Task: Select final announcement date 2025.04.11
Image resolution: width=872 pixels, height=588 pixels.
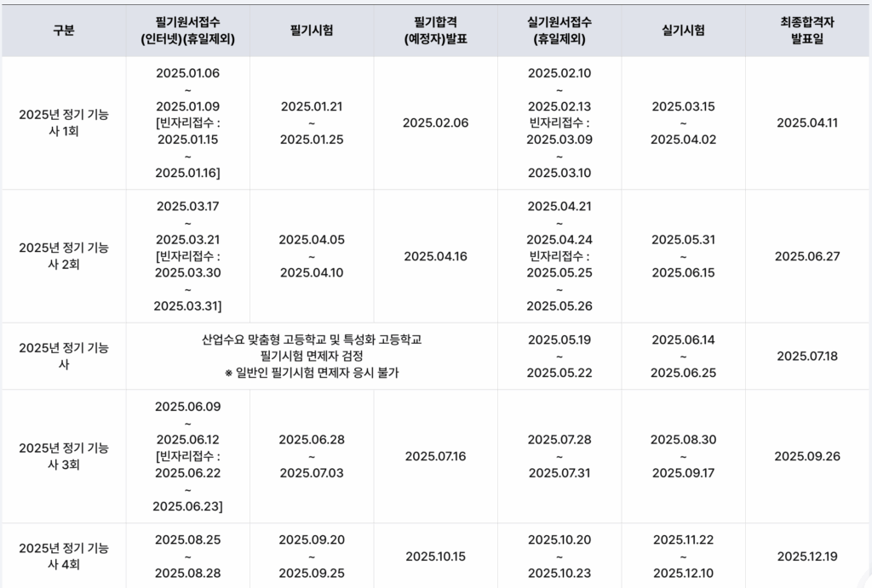Action: 807,123
